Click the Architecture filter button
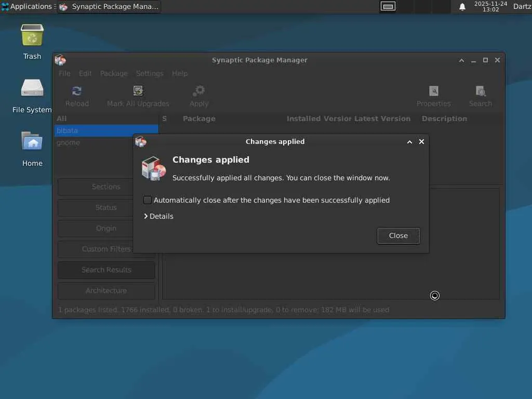The width and height of the screenshot is (532, 399). tap(106, 291)
